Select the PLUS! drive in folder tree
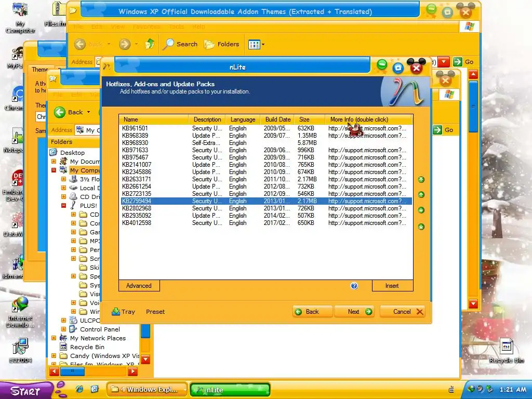532x399 pixels. (x=88, y=206)
